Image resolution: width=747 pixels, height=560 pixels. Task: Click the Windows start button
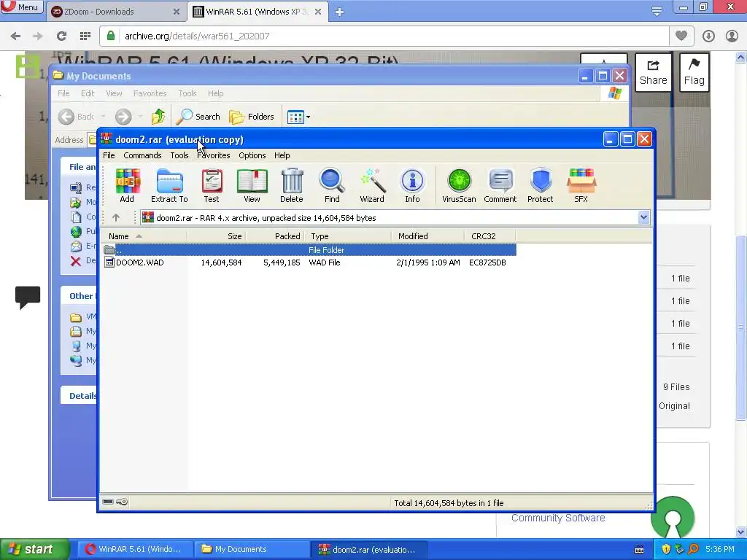(x=34, y=549)
